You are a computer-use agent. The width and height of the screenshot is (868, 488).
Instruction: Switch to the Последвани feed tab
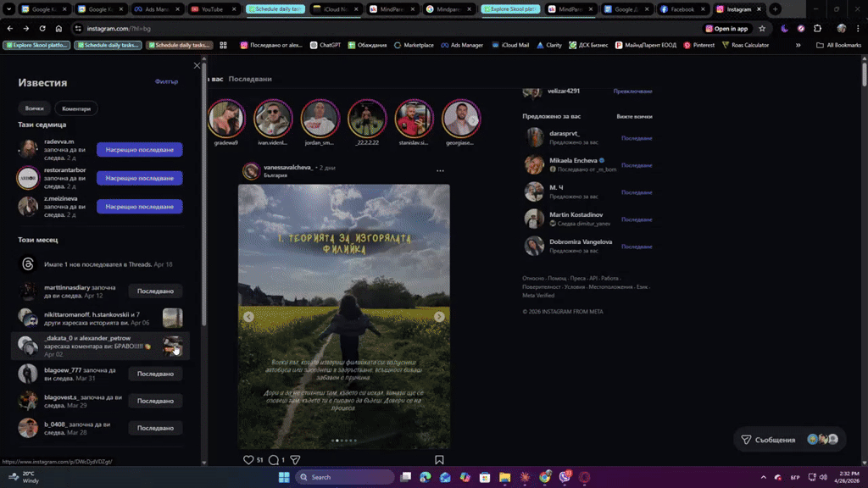(250, 79)
